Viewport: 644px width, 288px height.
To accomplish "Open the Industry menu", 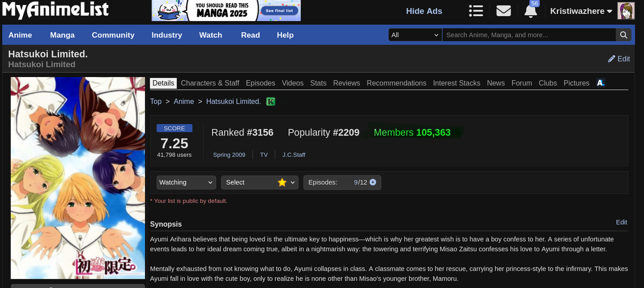I will click(167, 35).
